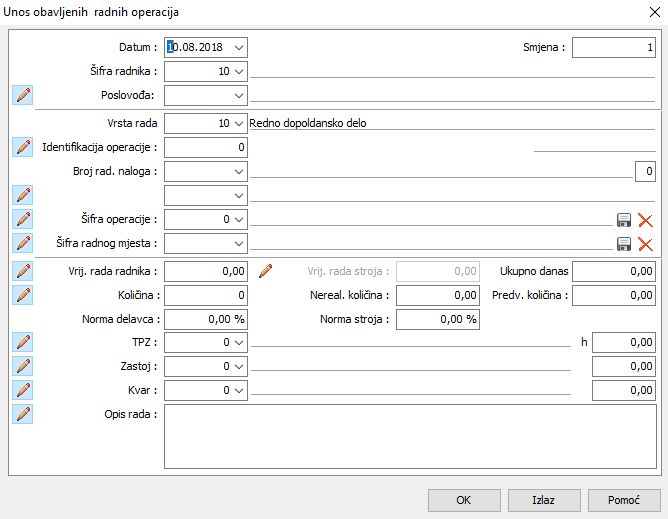668x519 pixels.
Task: Open help with the Pomoć button
Action: coord(624,500)
